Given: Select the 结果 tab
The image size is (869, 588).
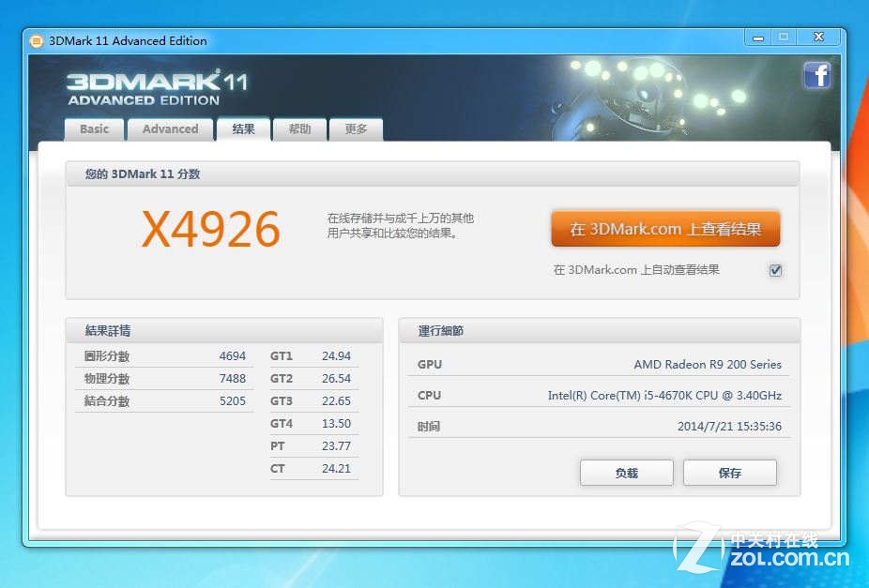Looking at the screenshot, I should point(243,129).
